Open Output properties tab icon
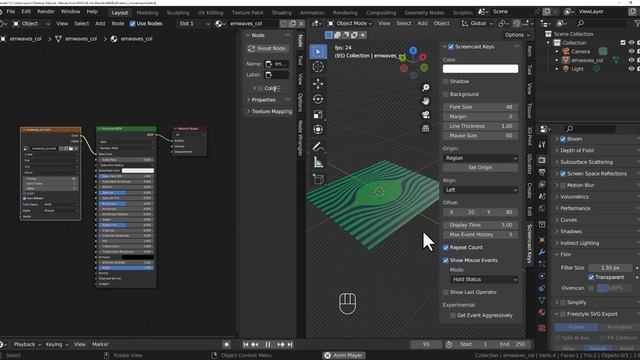 (542, 172)
